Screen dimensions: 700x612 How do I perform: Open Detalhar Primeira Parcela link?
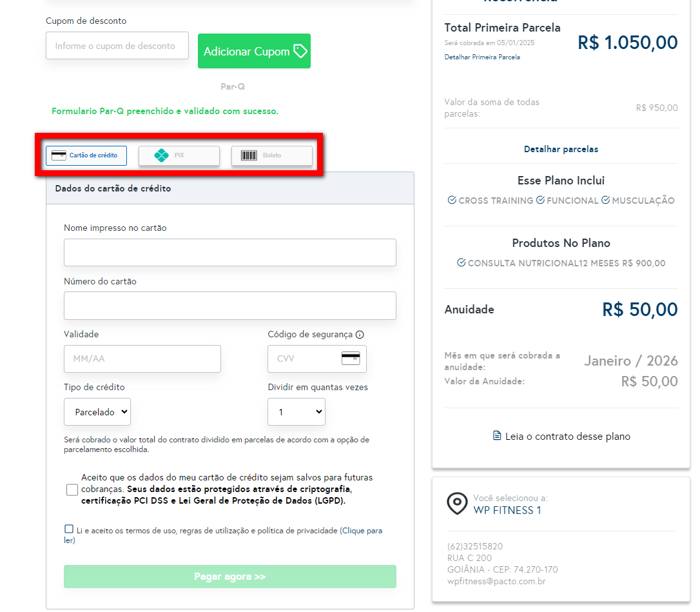482,57
